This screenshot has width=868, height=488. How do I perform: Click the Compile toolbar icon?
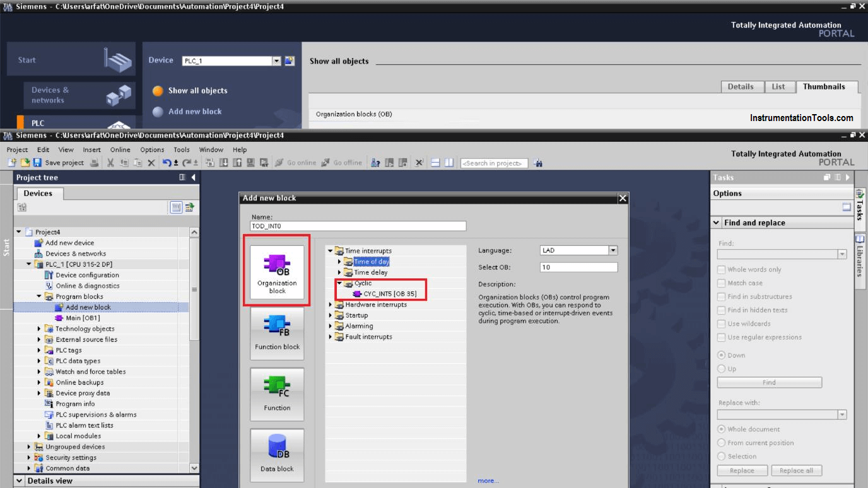tap(210, 163)
